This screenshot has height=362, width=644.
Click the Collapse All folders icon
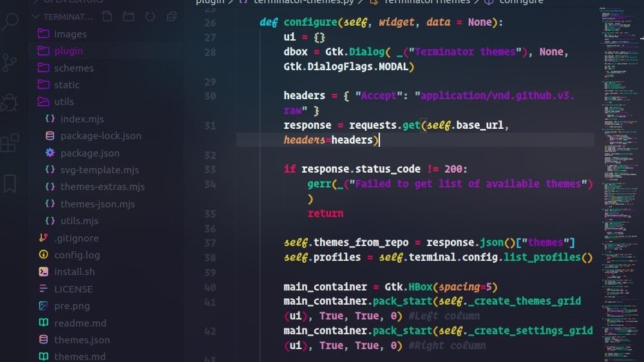coord(171,17)
